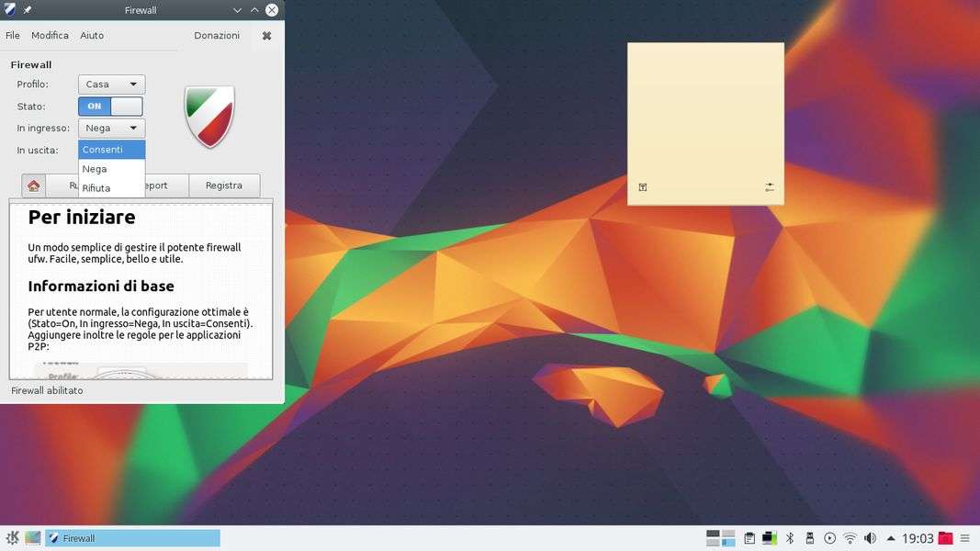Viewport: 980px width, 551px height.
Task: Open the battery and display tray icon
Action: (x=770, y=538)
